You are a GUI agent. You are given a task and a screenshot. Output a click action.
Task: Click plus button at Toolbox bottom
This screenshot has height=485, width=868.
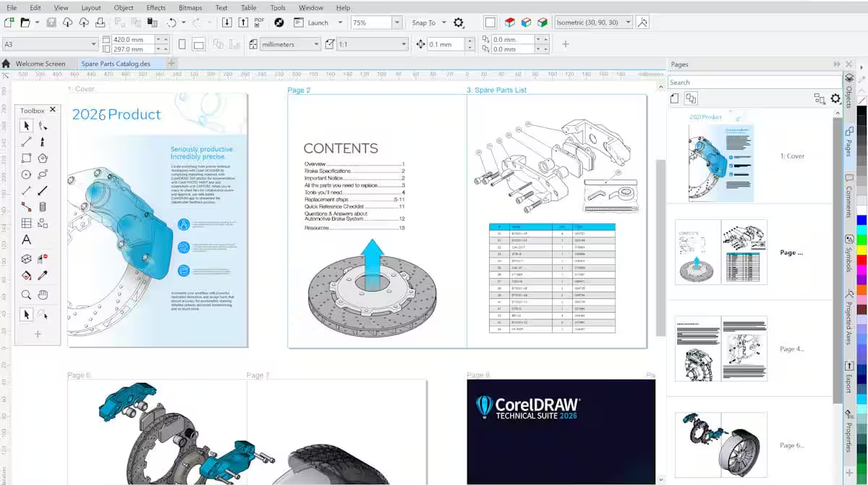click(38, 334)
